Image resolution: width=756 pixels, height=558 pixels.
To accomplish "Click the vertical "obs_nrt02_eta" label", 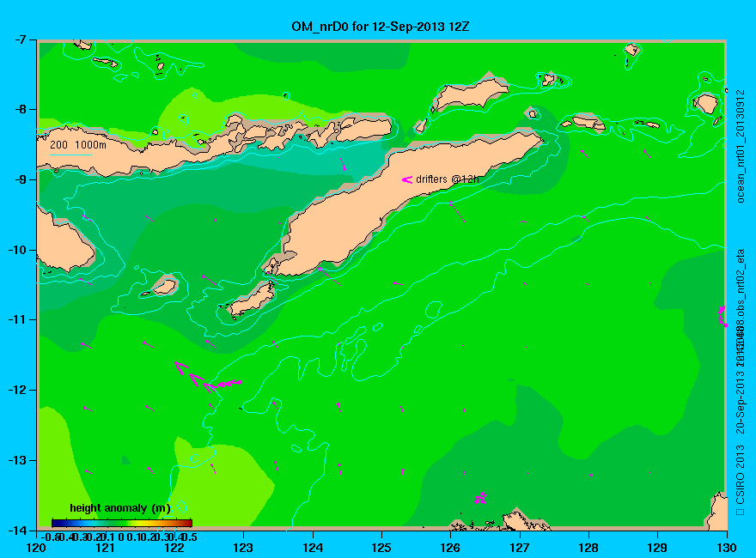I will coord(741,282).
